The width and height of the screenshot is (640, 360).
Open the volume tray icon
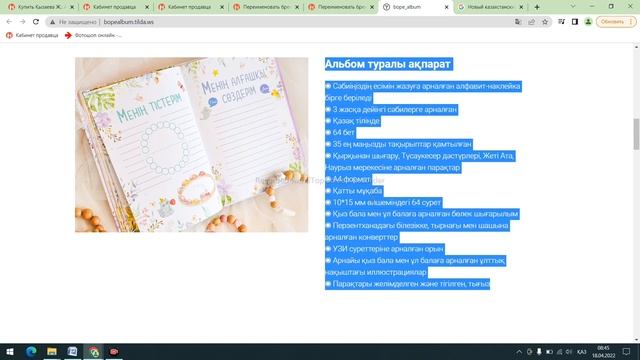point(569,351)
